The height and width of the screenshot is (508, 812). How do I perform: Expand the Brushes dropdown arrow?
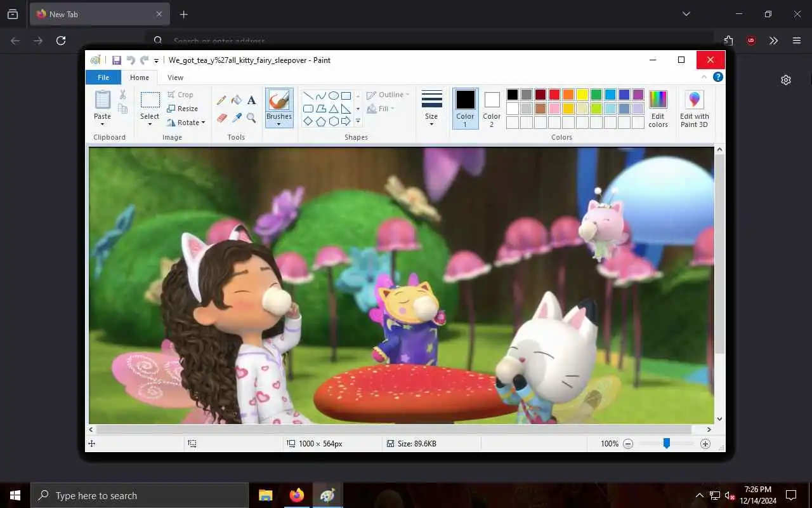click(x=279, y=124)
